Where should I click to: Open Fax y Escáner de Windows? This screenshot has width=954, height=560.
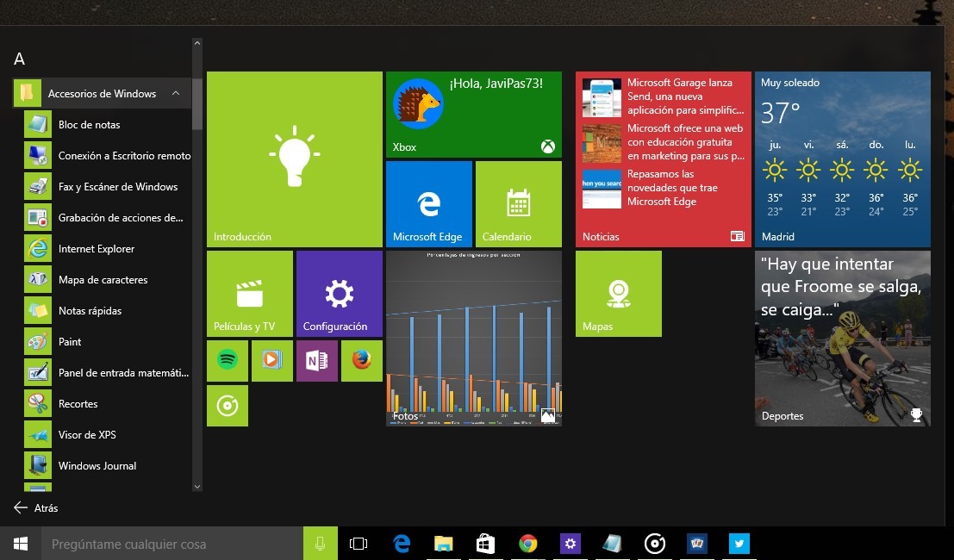click(108, 187)
